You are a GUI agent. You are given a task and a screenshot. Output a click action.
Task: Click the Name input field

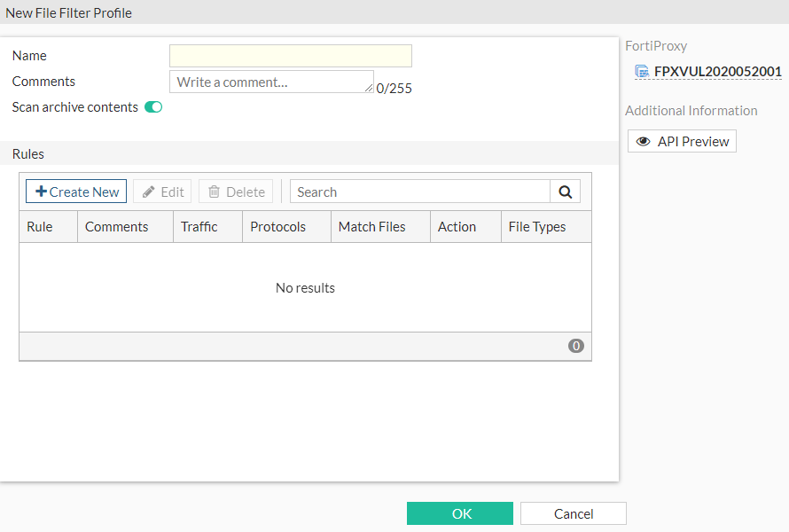(290, 55)
